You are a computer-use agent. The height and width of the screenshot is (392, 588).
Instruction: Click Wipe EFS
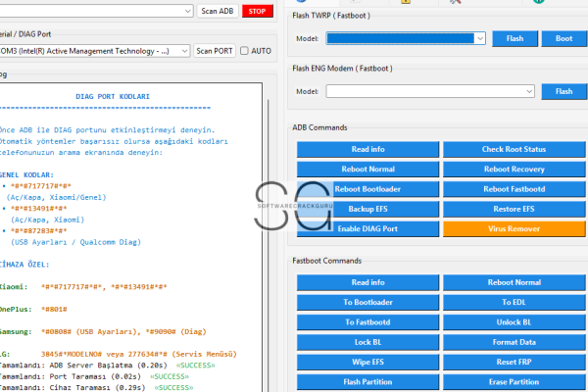click(367, 362)
